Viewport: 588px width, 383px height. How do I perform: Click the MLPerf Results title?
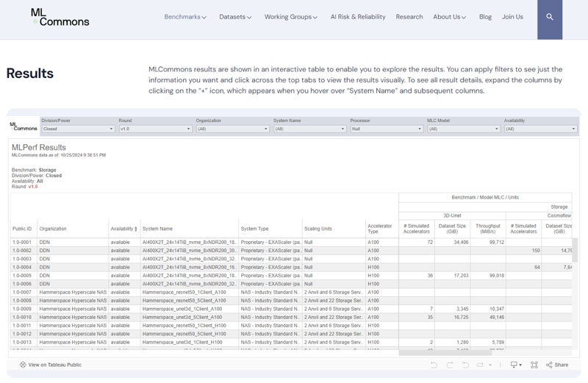(39, 148)
